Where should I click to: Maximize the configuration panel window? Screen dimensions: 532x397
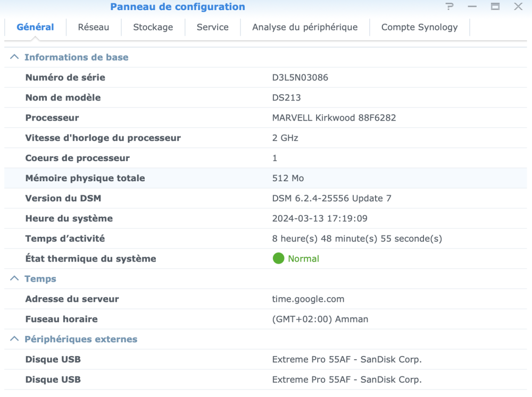[x=495, y=7]
